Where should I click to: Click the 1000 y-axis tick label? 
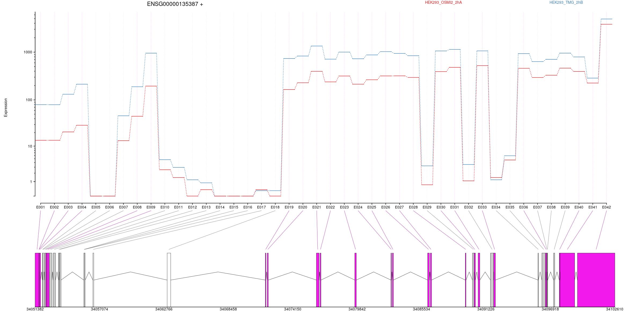tap(28, 52)
